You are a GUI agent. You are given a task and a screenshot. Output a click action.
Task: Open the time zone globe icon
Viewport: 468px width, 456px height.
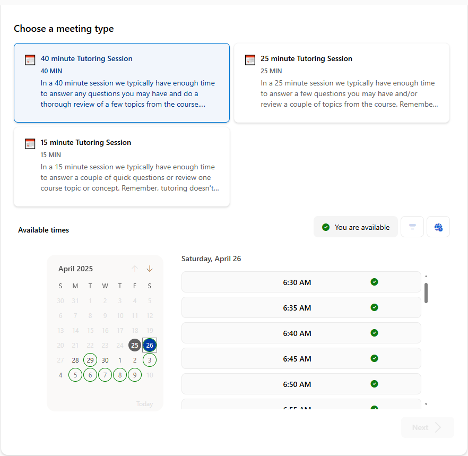tap(438, 227)
